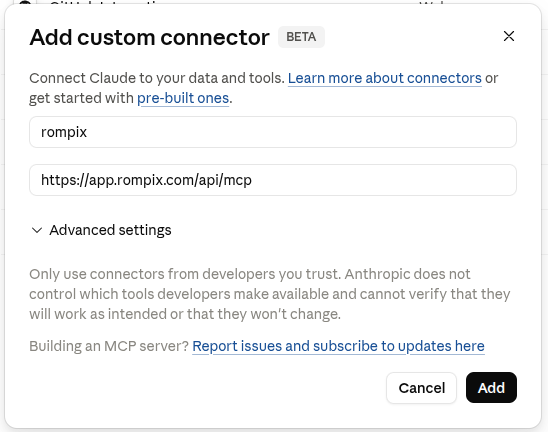Open Report issues and subscribe link
The width and height of the screenshot is (548, 432).
coord(338,346)
